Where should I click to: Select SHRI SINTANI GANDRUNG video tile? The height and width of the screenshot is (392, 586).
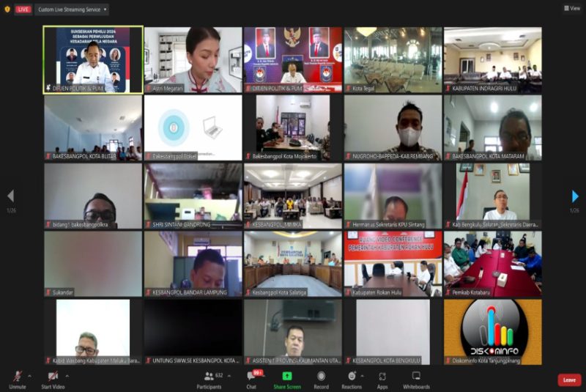[193, 196]
